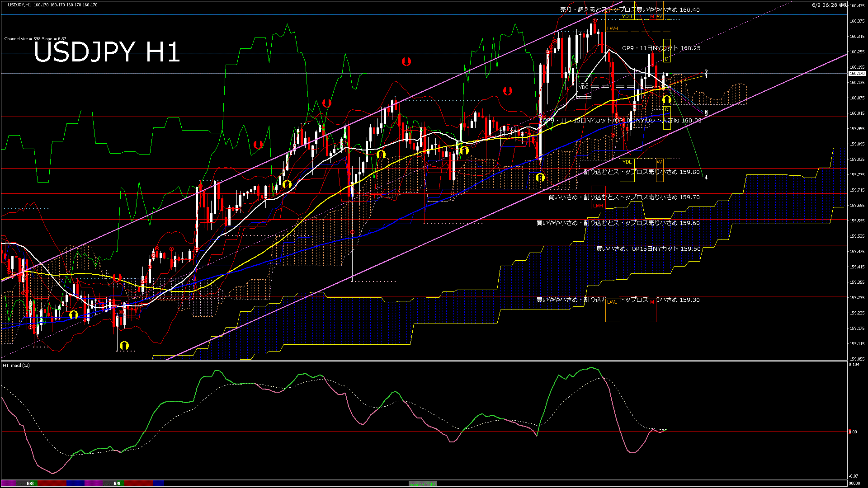The height and width of the screenshot is (488, 868).
Task: Click the macd ON toggle label
Action: click(x=423, y=484)
